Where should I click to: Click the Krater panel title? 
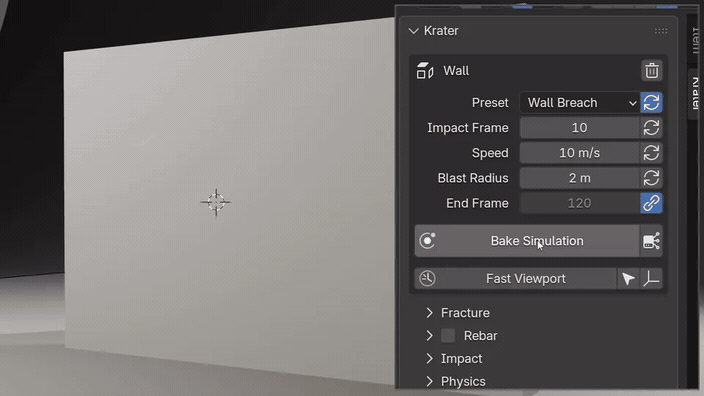(441, 31)
